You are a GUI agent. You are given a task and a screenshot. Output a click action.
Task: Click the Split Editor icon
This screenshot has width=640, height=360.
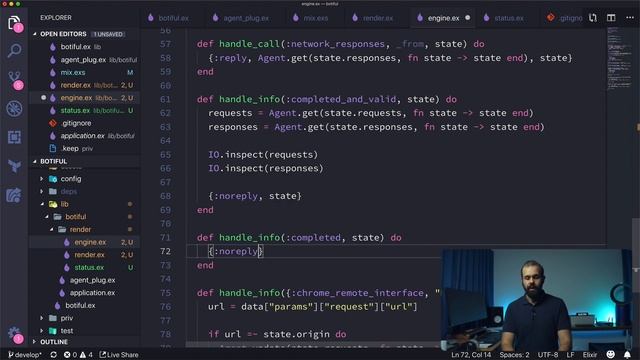click(x=611, y=18)
